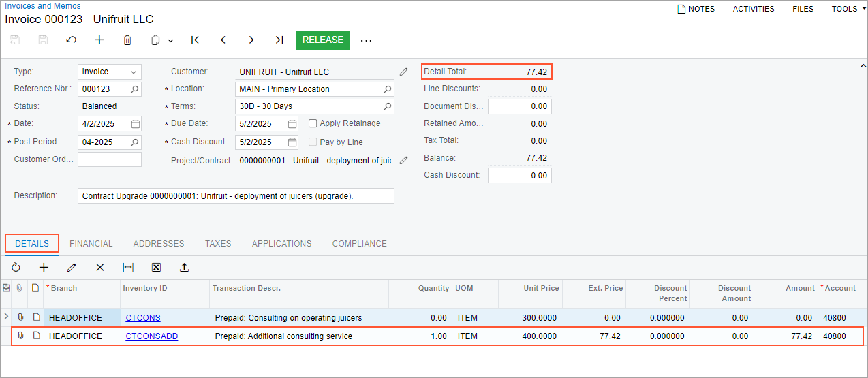Open the Date calendar picker
868x378 pixels.
(x=136, y=124)
